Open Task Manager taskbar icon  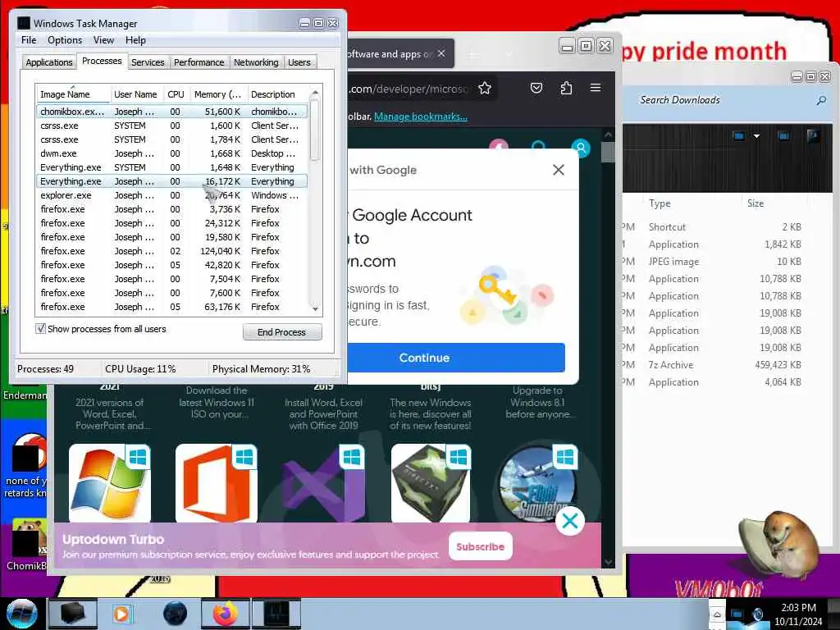click(x=276, y=614)
